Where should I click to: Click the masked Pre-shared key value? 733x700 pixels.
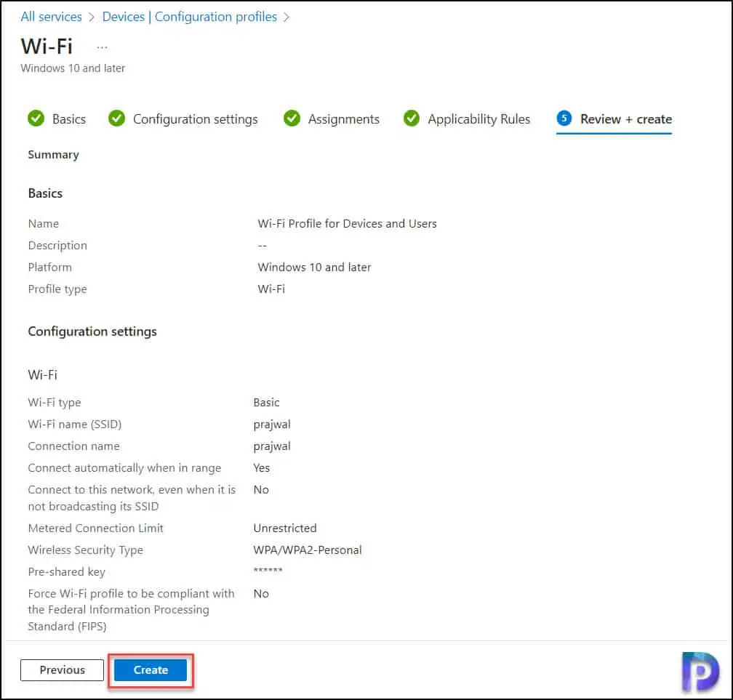coord(268,571)
